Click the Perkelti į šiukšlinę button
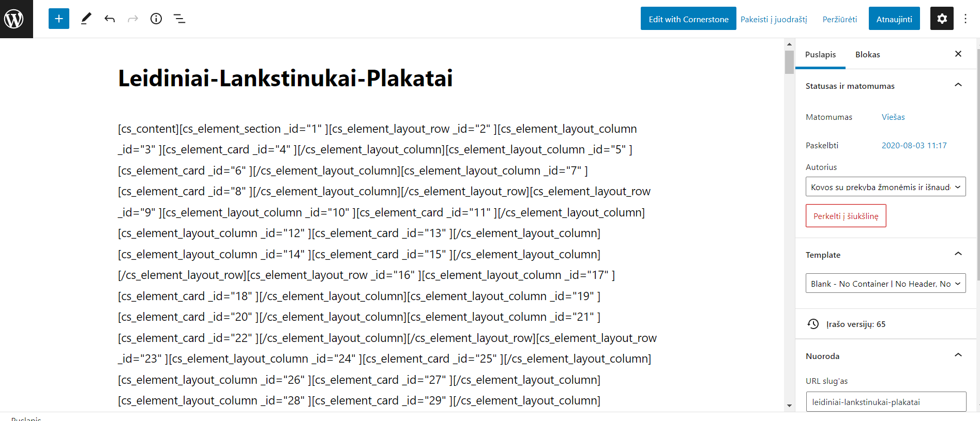This screenshot has height=421, width=980. 846,216
